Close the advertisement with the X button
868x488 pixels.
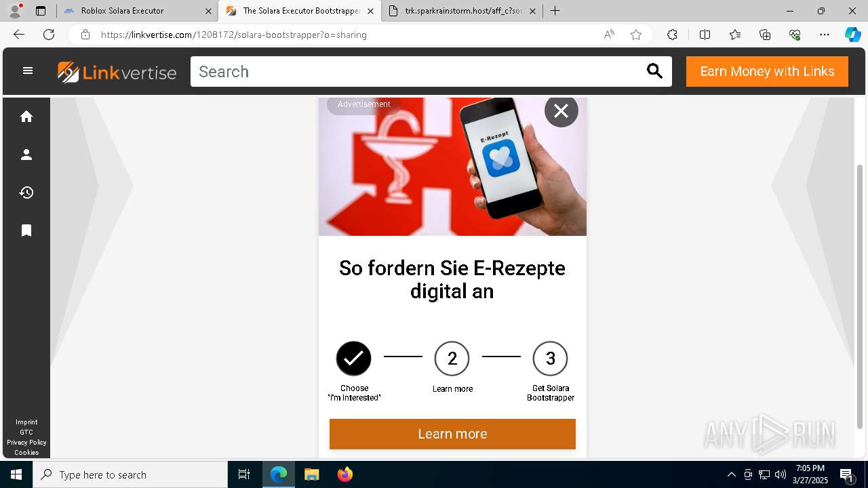point(561,110)
